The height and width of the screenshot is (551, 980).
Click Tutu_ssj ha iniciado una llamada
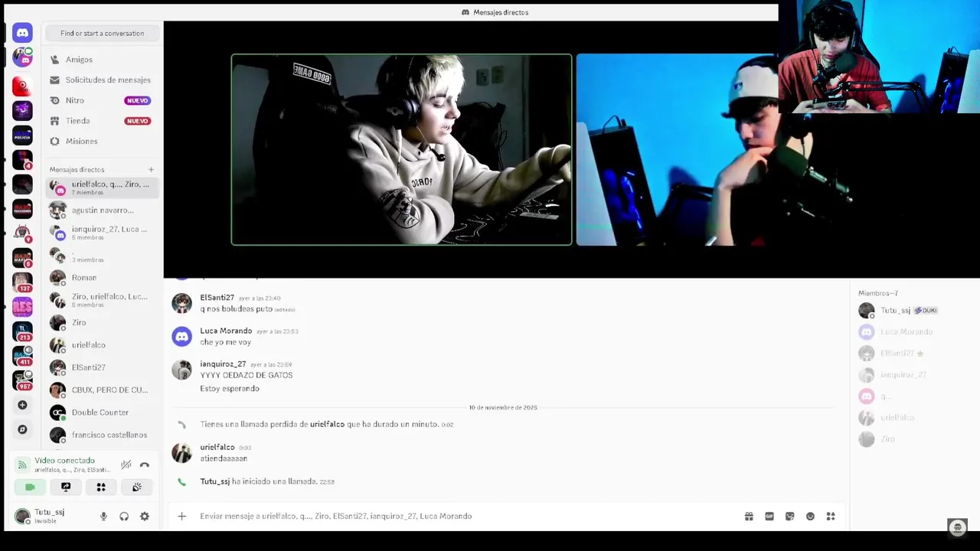(259, 481)
